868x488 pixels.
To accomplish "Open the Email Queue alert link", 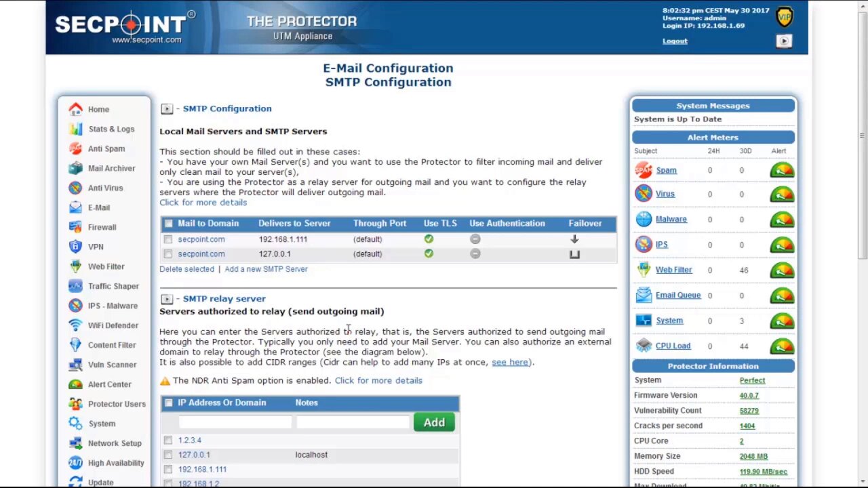I will [x=678, y=295].
